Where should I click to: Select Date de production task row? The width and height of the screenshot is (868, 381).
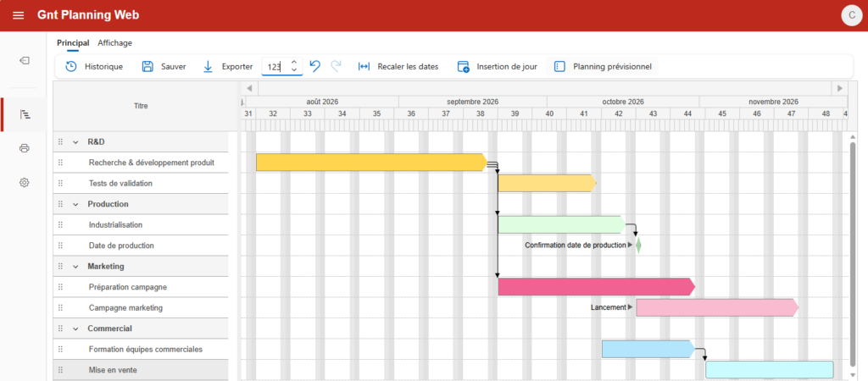coord(141,246)
